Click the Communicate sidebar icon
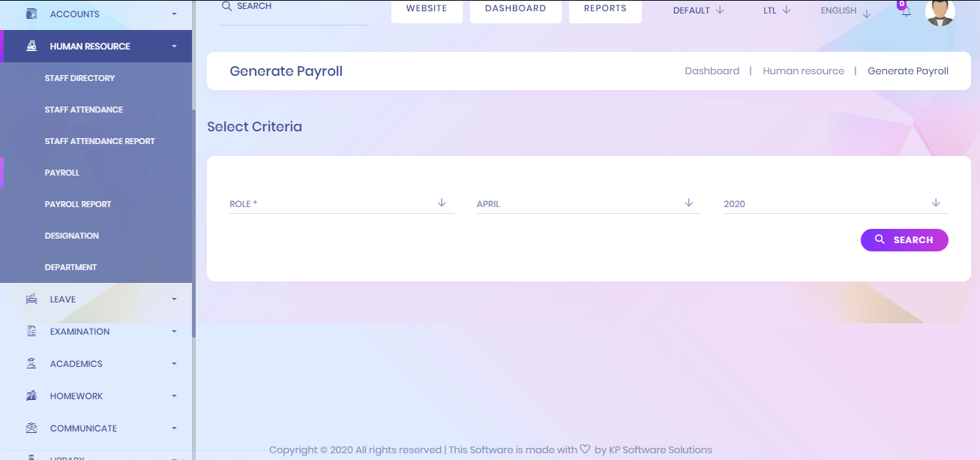The image size is (980, 460). coord(31,428)
